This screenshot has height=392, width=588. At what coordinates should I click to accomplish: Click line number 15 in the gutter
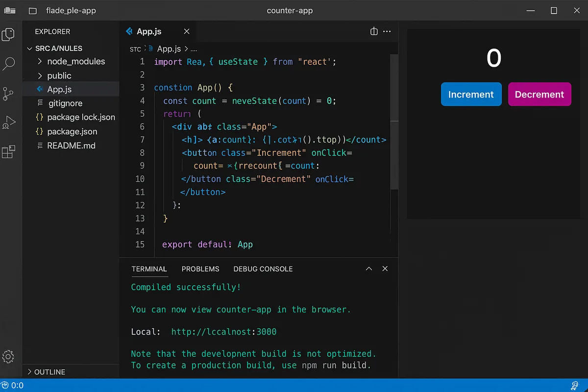pyautogui.click(x=140, y=244)
